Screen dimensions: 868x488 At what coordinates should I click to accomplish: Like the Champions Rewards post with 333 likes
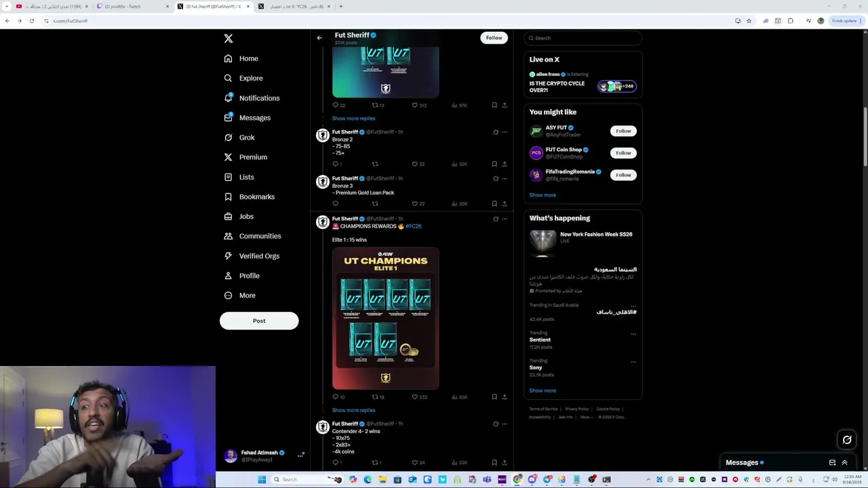[415, 397]
